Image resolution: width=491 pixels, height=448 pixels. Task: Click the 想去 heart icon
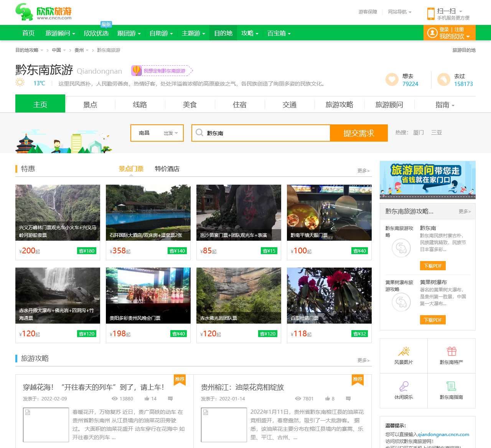391,79
